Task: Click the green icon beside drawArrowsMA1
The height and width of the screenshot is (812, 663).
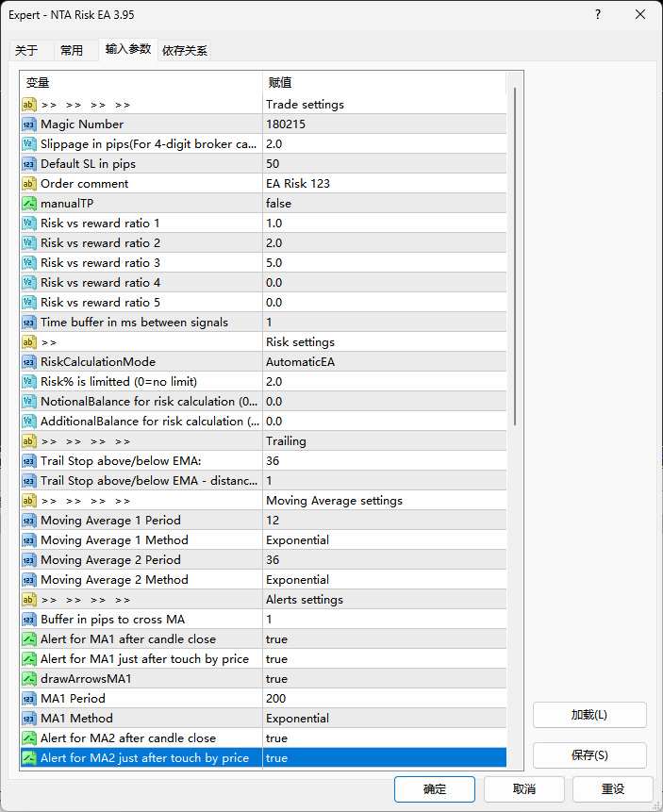Action: coord(29,679)
